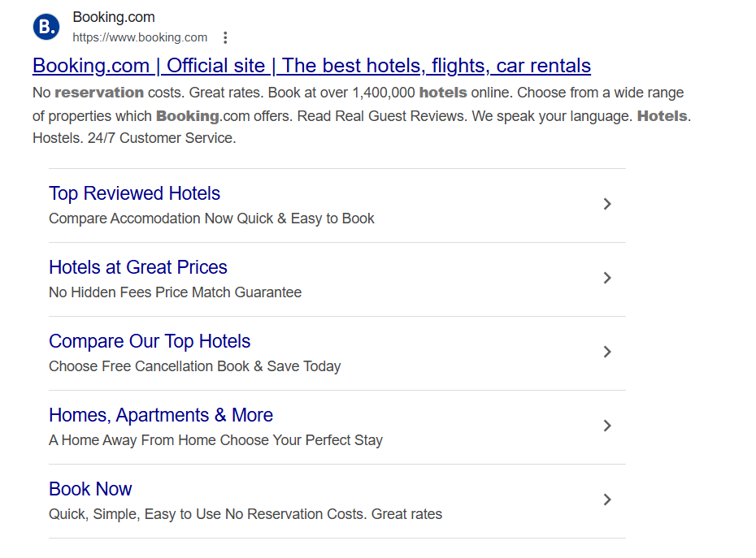Viewport: 756px width, 558px height.
Task: Open the Top Reviewed Hotels sitelink
Action: pyautogui.click(x=134, y=193)
